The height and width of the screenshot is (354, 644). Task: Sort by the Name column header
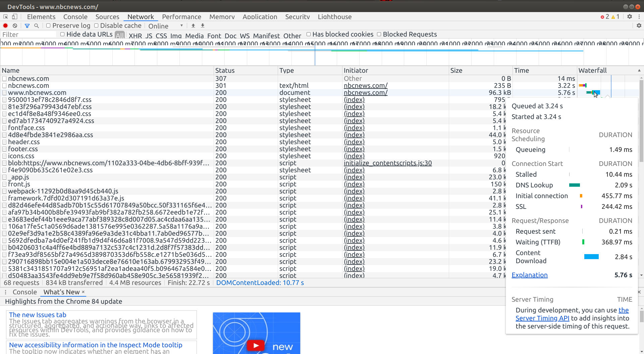107,70
